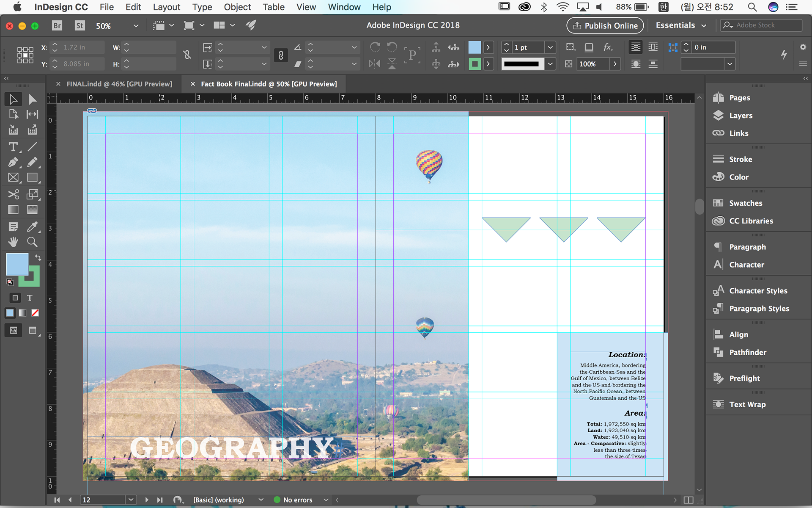Click the blue fill color box in toolbox
This screenshot has width=812, height=508.
(x=17, y=264)
